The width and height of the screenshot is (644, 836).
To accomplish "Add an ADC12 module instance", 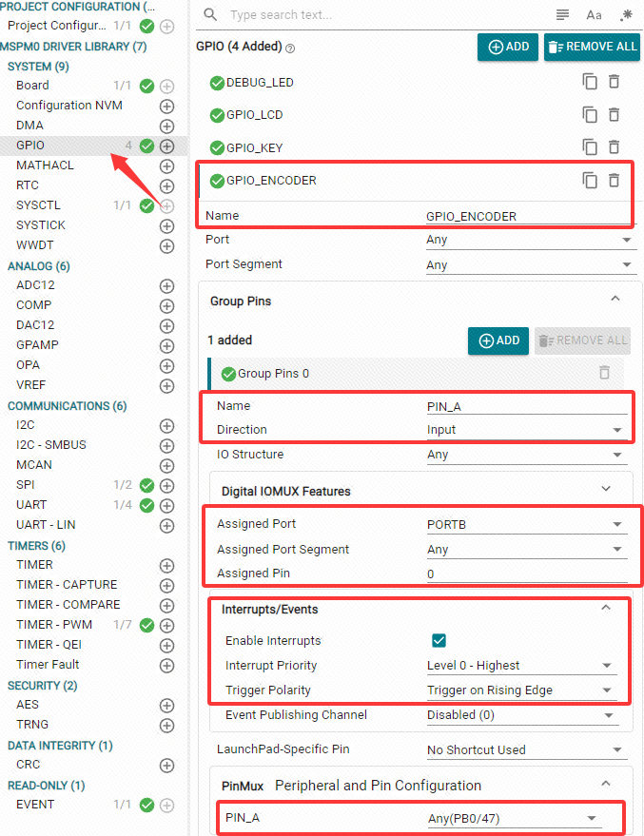I will coord(167,285).
